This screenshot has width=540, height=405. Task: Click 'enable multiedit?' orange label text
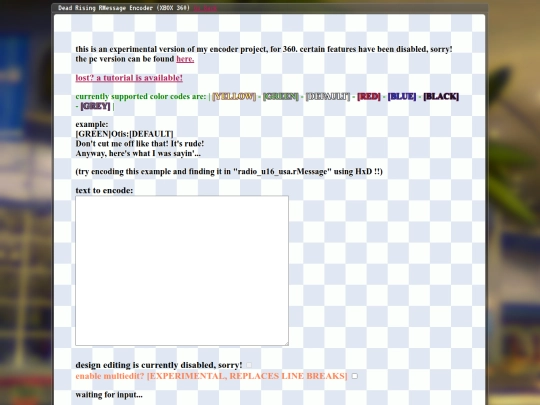pyautogui.click(x=211, y=376)
